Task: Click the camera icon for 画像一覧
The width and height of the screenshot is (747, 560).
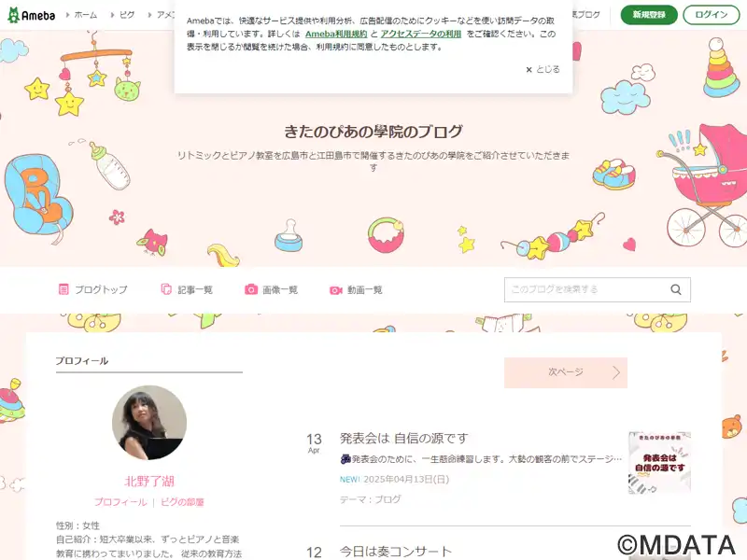Action: pyautogui.click(x=251, y=289)
